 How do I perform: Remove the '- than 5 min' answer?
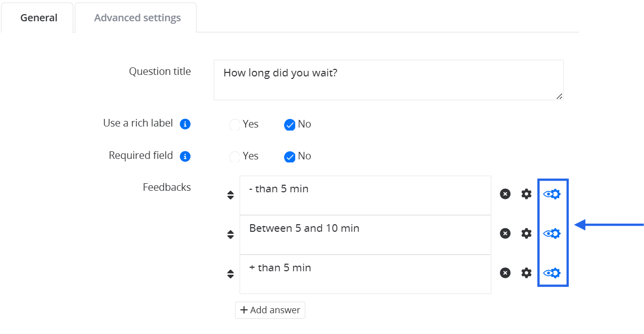[x=505, y=194]
